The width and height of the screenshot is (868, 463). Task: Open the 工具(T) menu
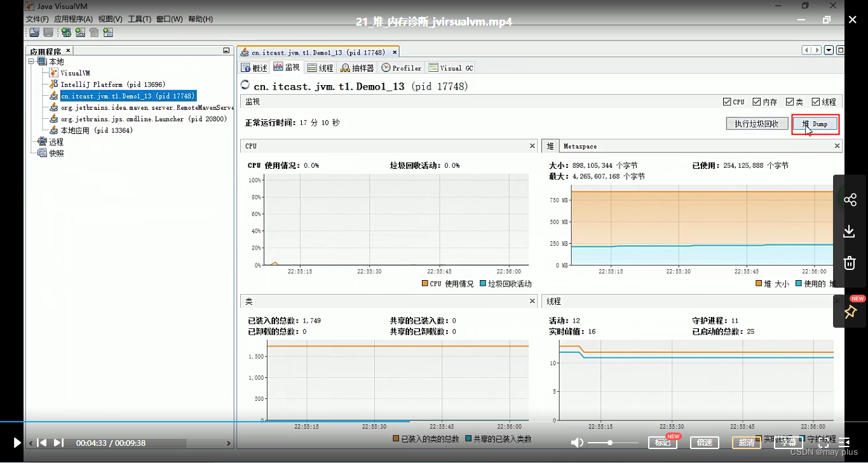pos(139,19)
